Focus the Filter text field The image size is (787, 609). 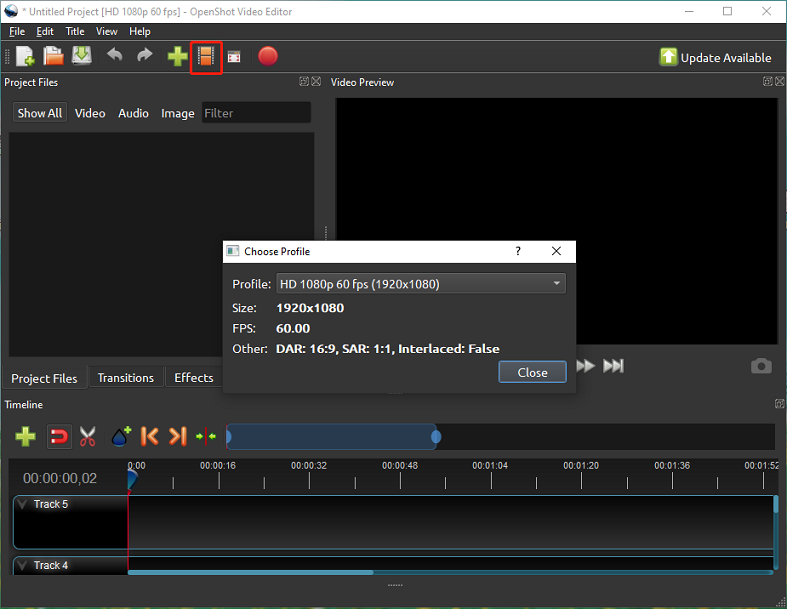(256, 113)
